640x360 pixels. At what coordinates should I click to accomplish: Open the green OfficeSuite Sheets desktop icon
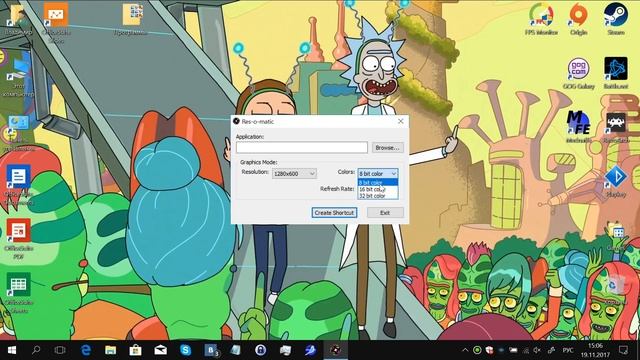point(18,293)
